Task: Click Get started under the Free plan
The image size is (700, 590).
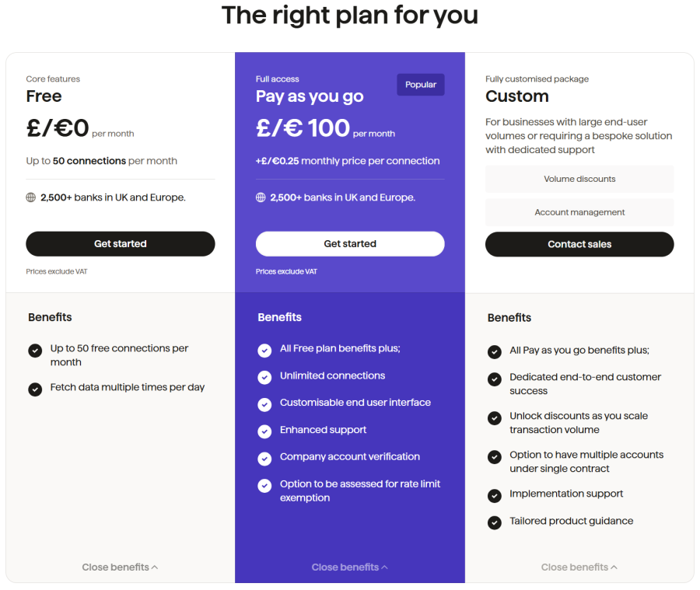Action: tap(120, 243)
